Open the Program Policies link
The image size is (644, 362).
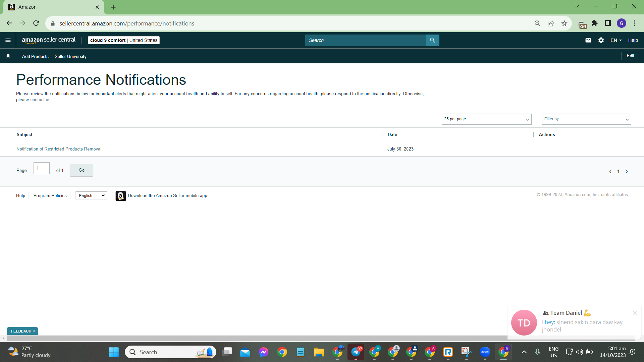click(50, 195)
